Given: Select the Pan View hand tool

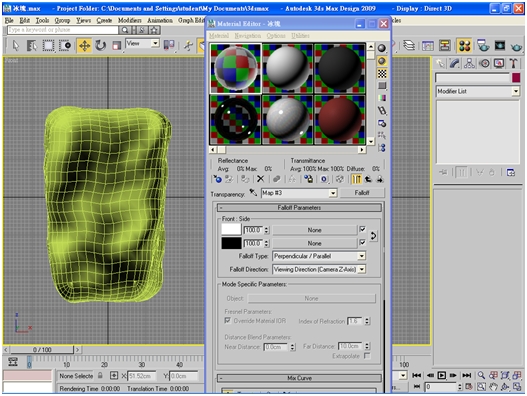Looking at the screenshot, I should point(493,387).
